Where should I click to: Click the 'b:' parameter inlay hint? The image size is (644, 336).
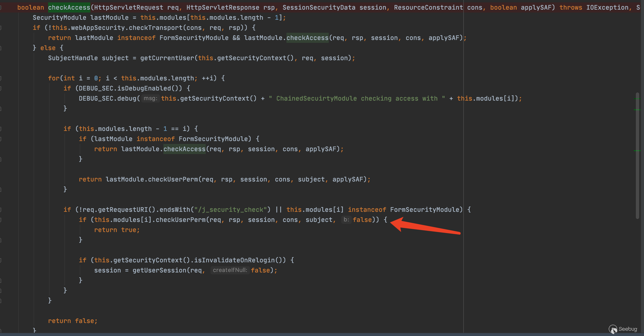(x=346, y=220)
